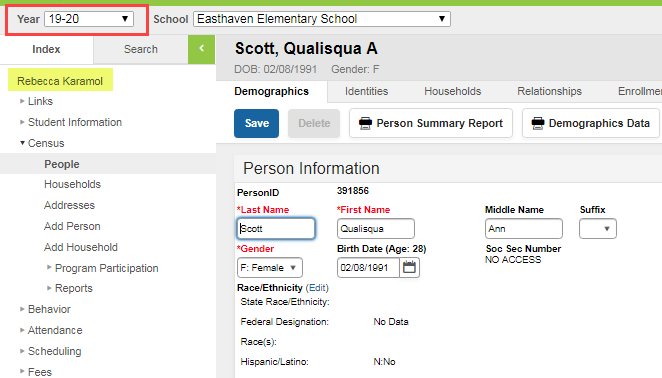Open the Year 19-20 dropdown
This screenshot has height=378, width=662.
[x=89, y=19]
